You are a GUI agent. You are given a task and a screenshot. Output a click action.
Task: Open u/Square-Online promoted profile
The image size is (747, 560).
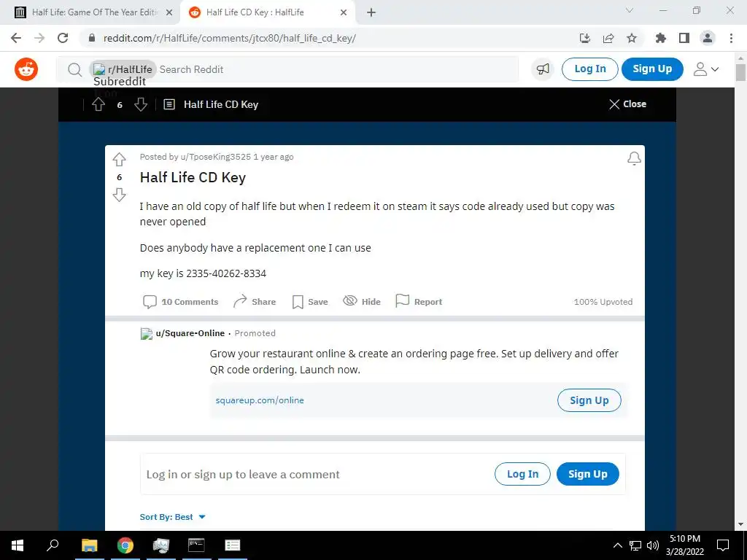pos(190,333)
